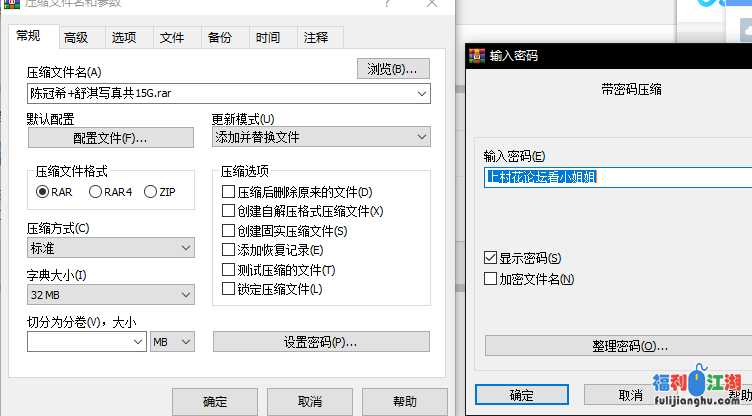
Task: Switch to the 高级 tab
Action: [75, 38]
